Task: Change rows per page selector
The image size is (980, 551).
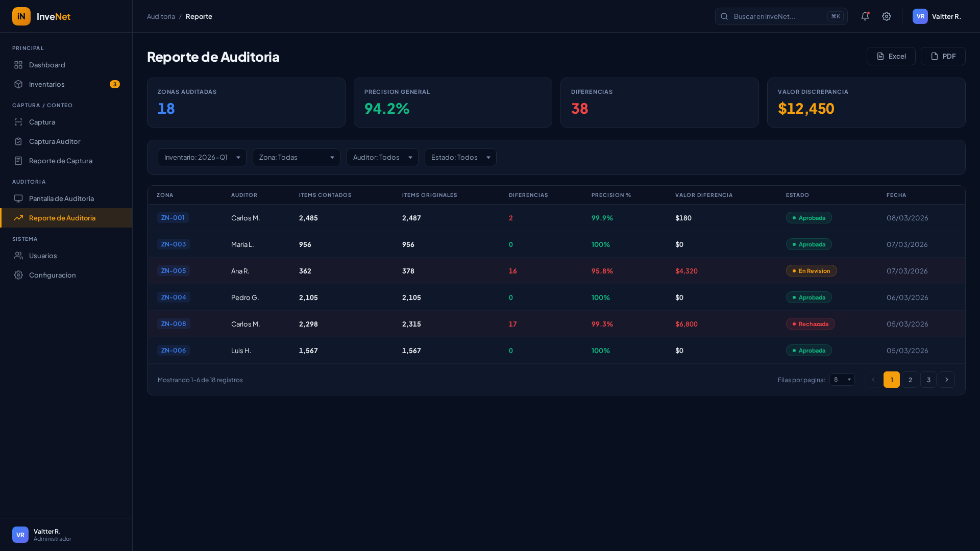Action: [842, 380]
